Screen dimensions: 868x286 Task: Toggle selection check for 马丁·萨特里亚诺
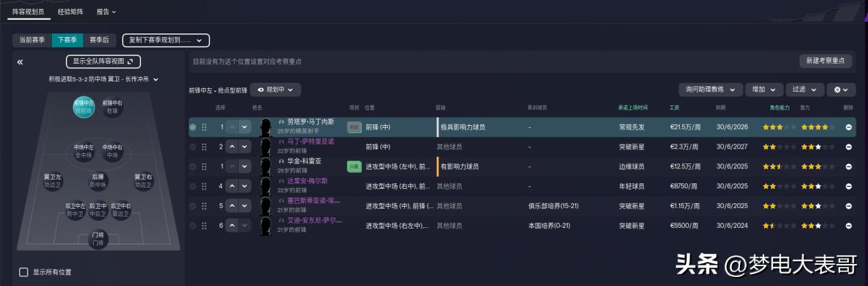coord(193,146)
